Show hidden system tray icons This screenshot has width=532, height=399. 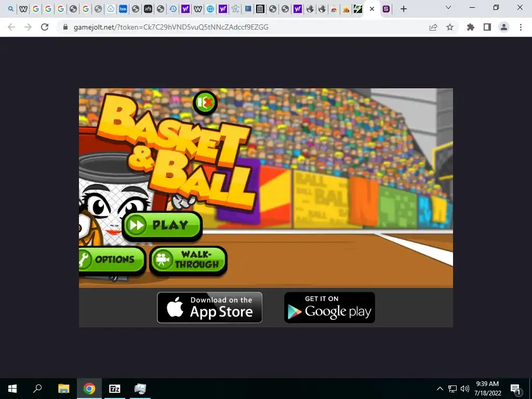[440, 389]
